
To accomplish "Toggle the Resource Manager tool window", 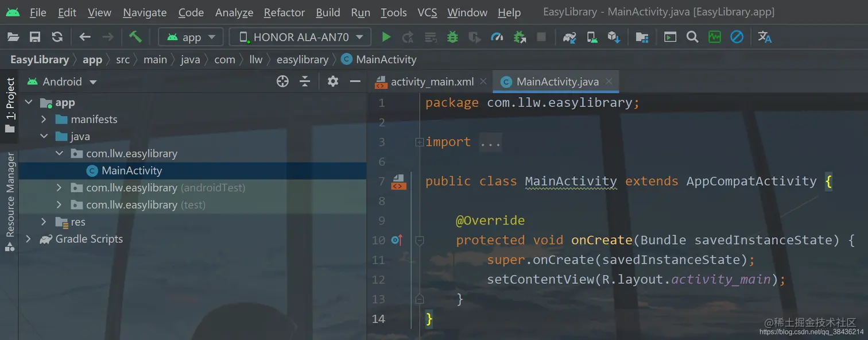I will (10, 202).
